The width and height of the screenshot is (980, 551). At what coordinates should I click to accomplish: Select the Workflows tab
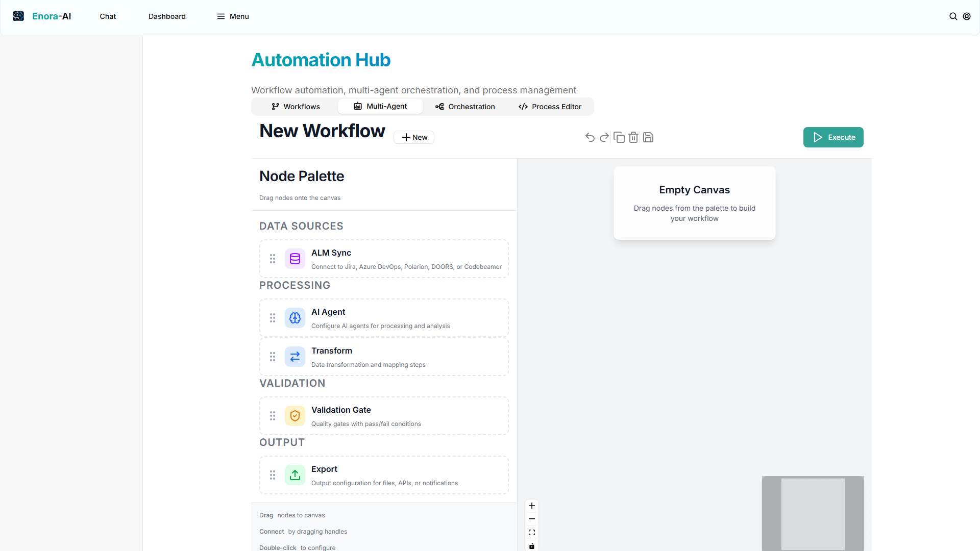tap(295, 107)
